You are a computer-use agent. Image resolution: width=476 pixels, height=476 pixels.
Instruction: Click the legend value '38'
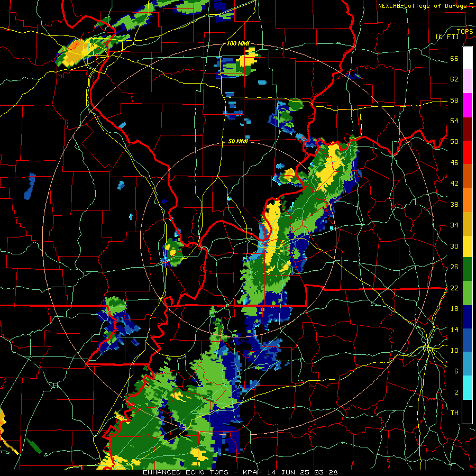454,204
